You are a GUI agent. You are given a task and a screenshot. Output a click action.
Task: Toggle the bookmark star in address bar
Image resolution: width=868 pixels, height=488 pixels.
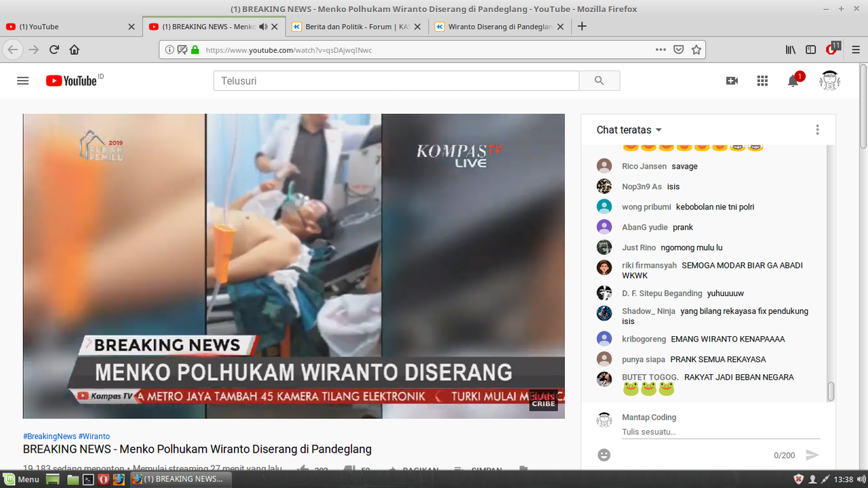[696, 49]
